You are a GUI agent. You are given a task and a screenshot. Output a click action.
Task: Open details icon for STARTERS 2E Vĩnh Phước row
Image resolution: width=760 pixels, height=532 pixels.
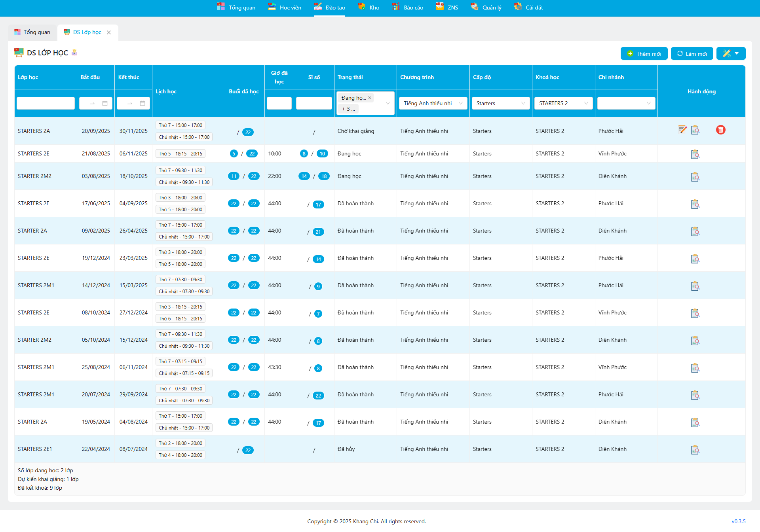[x=695, y=154]
